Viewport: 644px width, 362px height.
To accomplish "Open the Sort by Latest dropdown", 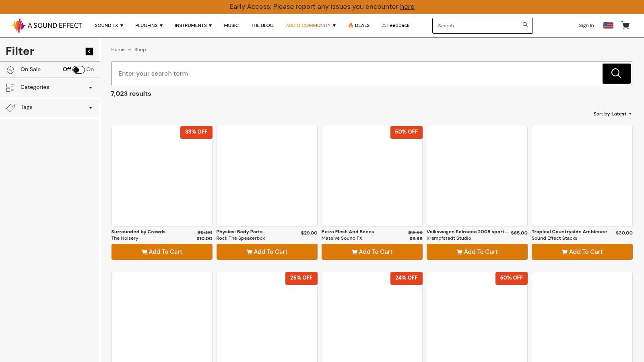I will (612, 114).
